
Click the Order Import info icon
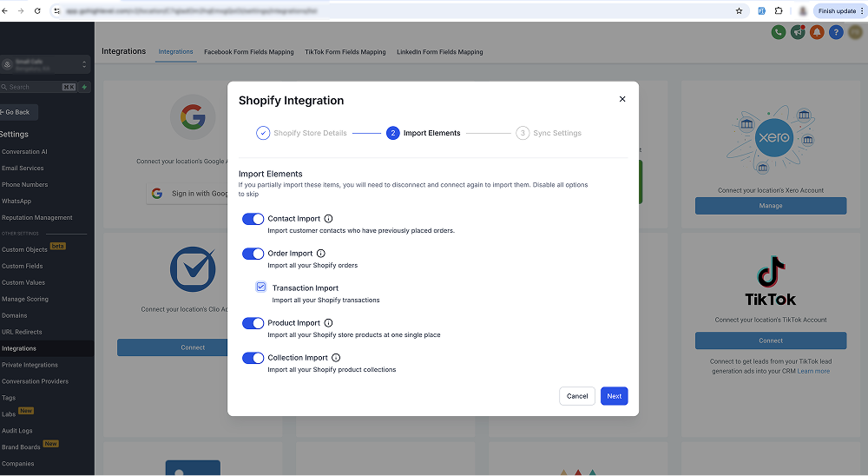320,254
